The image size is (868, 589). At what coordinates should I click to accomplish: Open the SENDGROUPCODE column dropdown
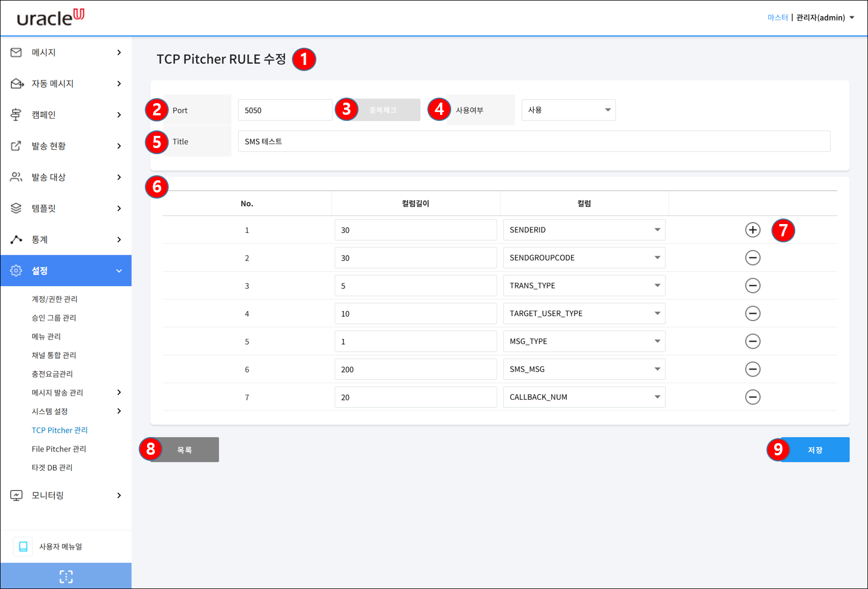click(584, 257)
